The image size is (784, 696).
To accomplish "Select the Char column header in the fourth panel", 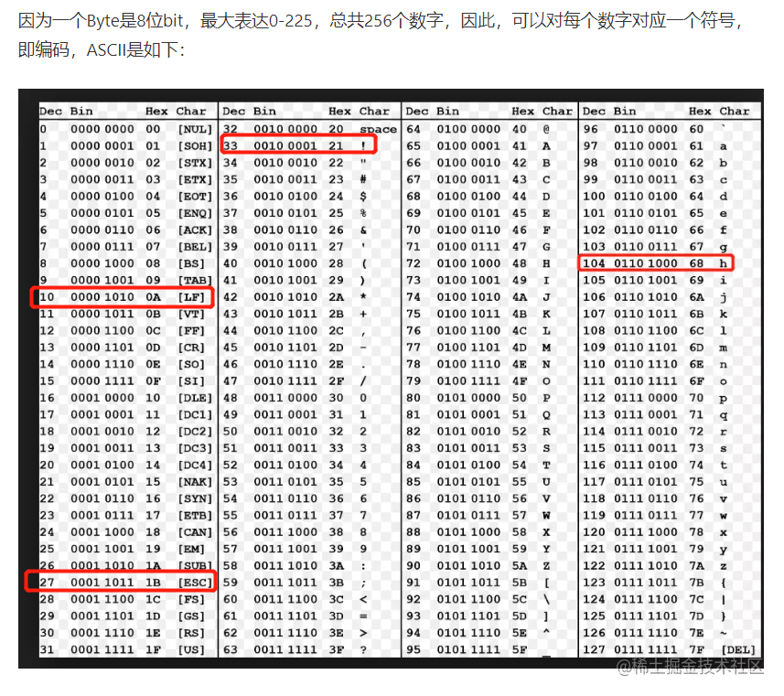I will 735,111.
